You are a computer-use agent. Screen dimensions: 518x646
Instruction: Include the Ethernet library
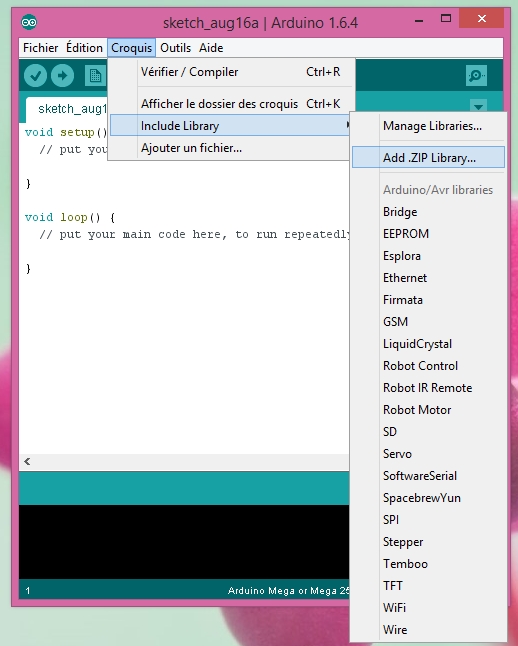(428, 278)
